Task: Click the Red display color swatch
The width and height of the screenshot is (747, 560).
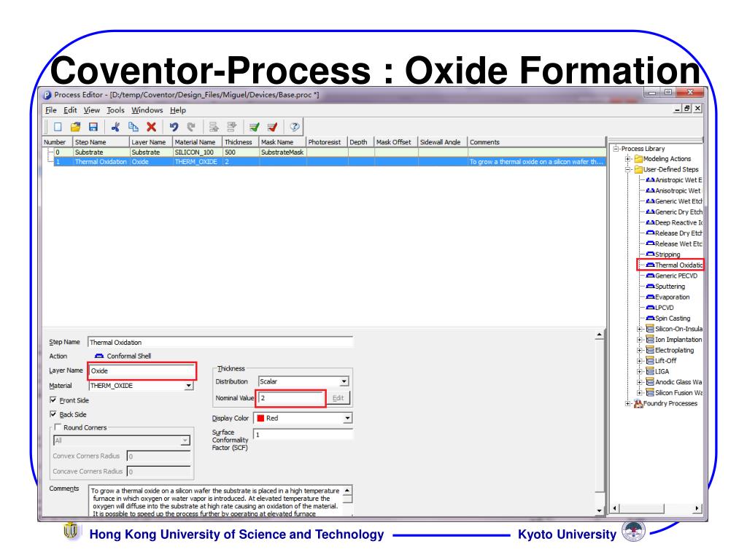Action: (x=260, y=418)
